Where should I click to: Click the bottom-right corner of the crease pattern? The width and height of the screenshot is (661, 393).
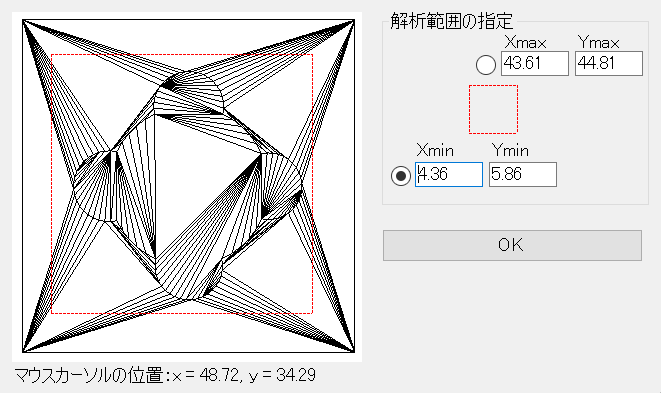[x=354, y=351]
